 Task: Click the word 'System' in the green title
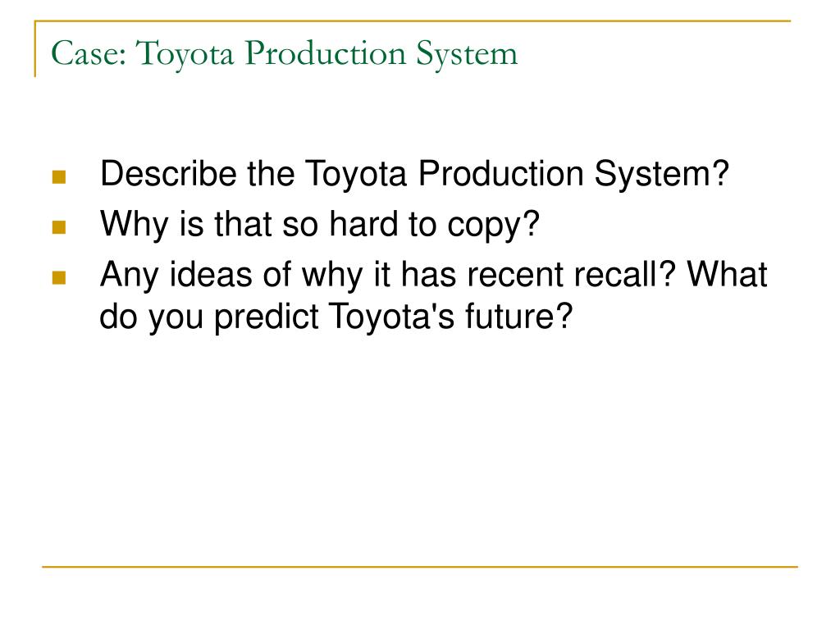pos(467,55)
